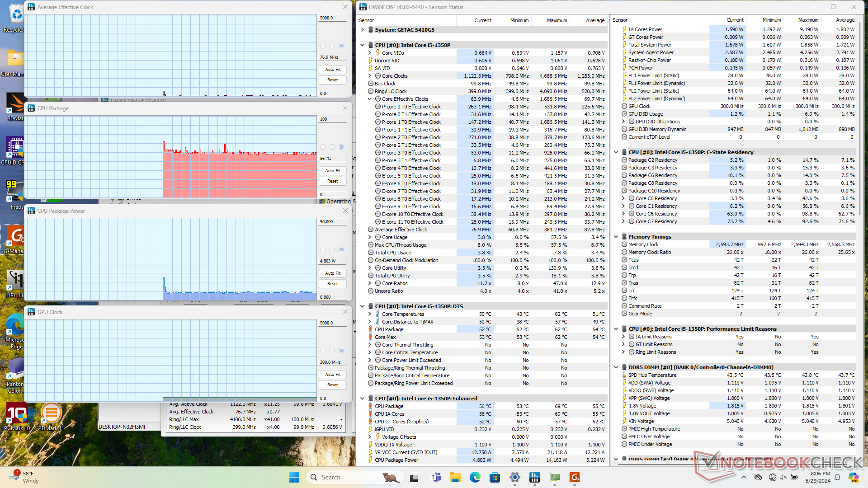Open the G-Manager desktop shortcut
This screenshot has width=868, height=488.
14,239
